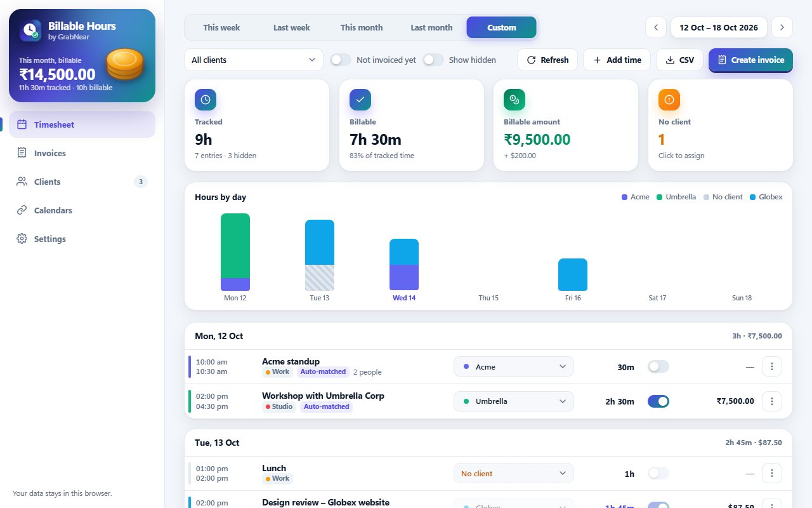Click the No client warning icon
812x508 pixels.
(669, 100)
